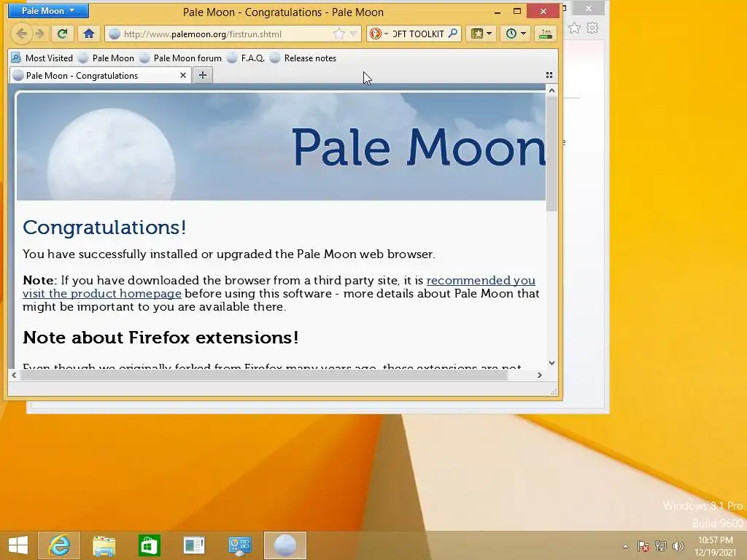Viewport: 747px width, 560px height.
Task: Open Internet Explorer from the taskbar
Action: click(59, 545)
